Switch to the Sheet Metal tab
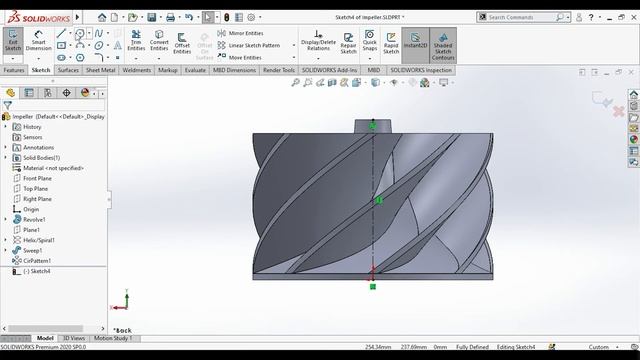This screenshot has height=360, width=640. [x=100, y=70]
